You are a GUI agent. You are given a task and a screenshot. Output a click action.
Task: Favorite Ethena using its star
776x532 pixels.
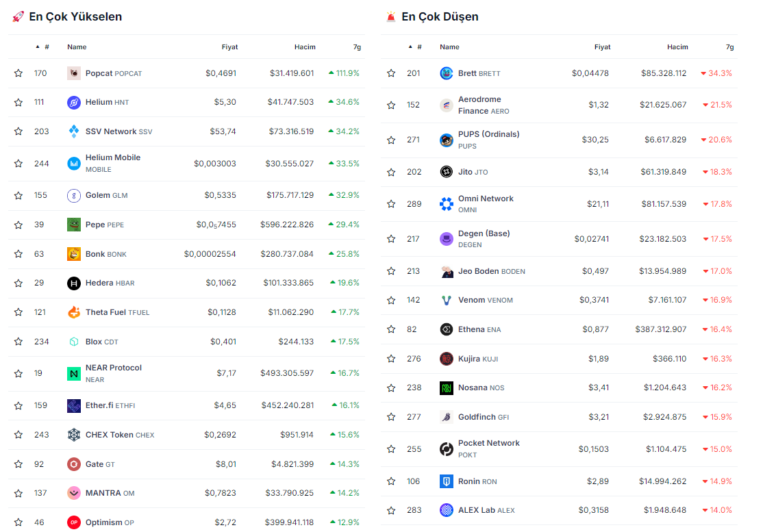pos(391,329)
